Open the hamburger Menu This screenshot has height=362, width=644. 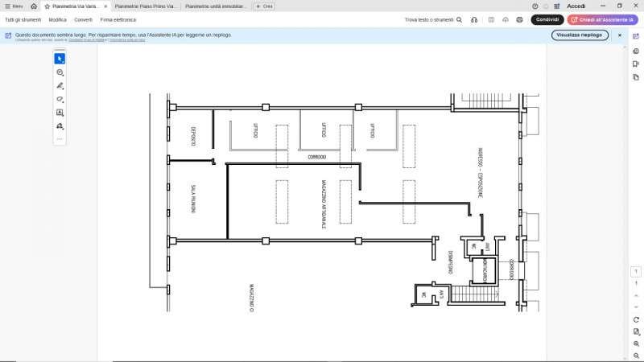pyautogui.click(x=14, y=6)
